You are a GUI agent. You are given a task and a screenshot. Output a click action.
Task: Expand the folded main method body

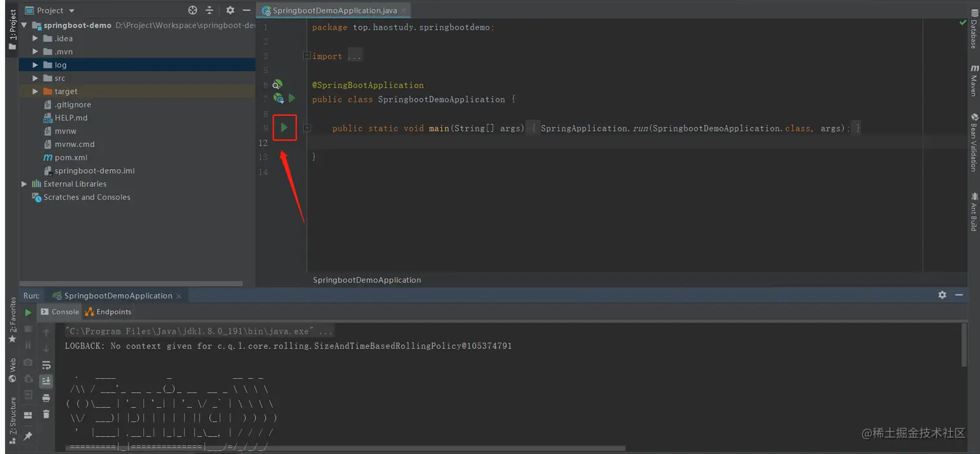(x=307, y=128)
